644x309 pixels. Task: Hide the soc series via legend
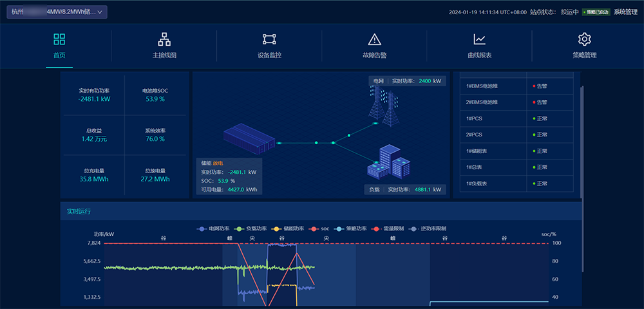coord(320,229)
